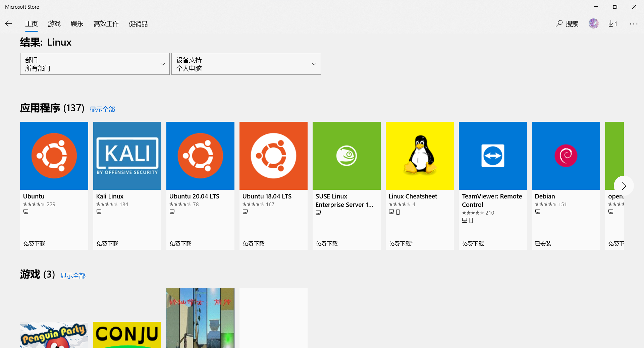Click the Debian rating 151
This screenshot has width=644, height=348.
coord(551,204)
